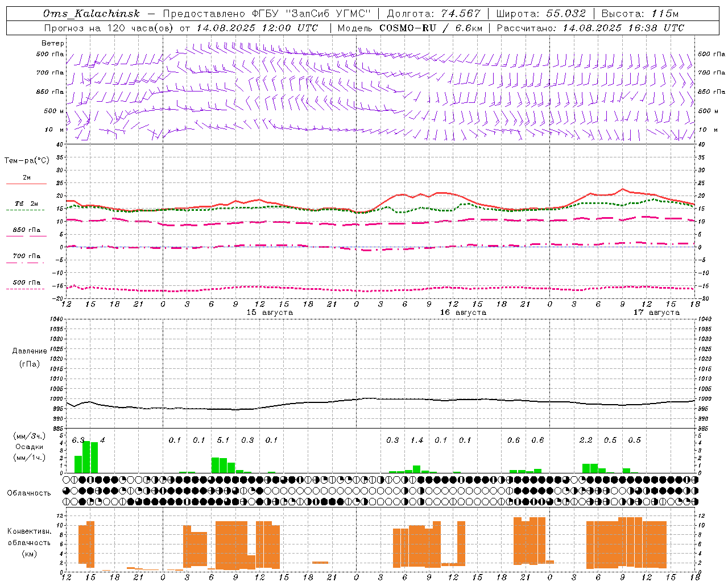Click the precipitation value 1.4

pyautogui.click(x=417, y=440)
